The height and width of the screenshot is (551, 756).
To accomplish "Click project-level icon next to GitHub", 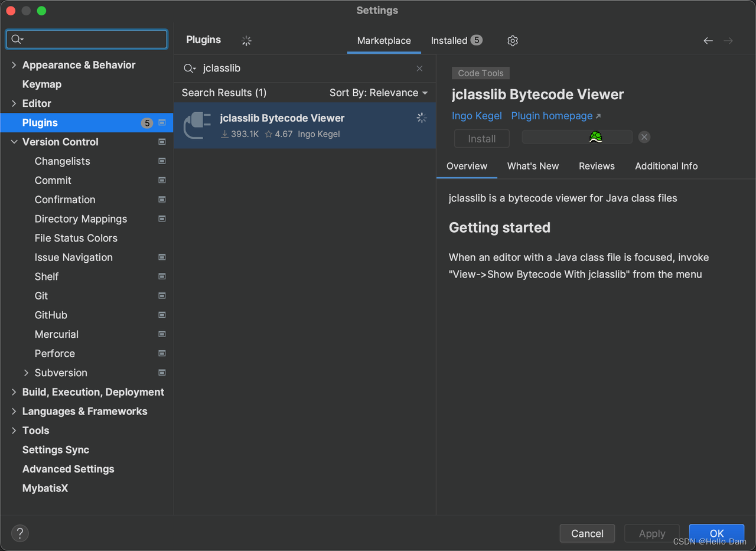I will point(162,315).
